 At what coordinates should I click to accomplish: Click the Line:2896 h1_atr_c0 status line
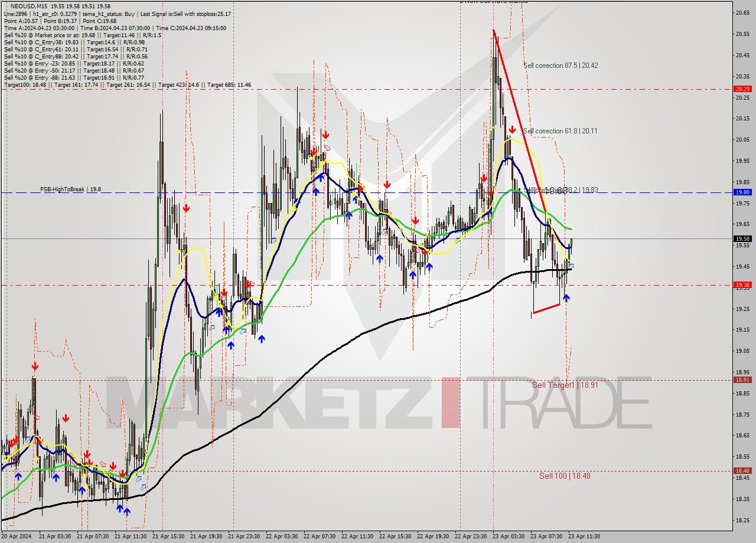pos(117,14)
